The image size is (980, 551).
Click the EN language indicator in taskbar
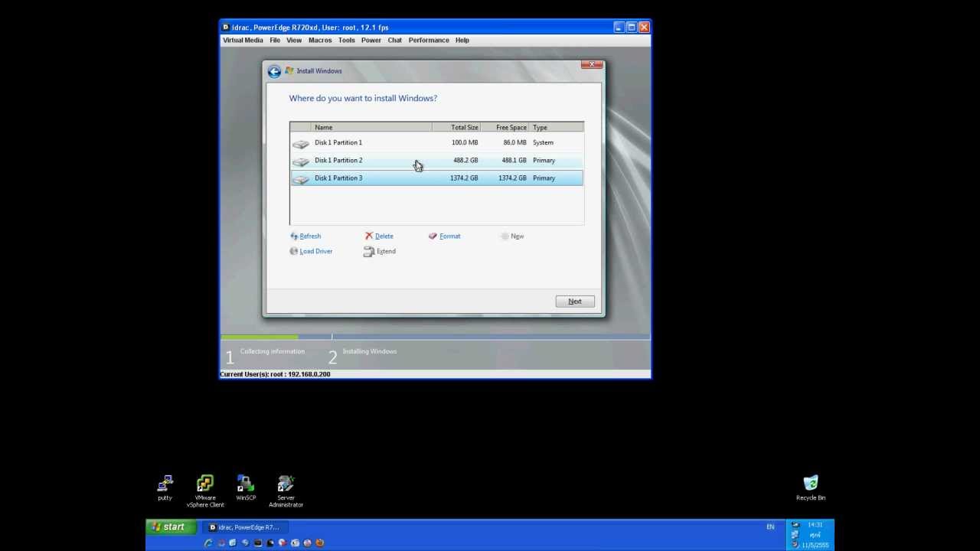(x=770, y=527)
